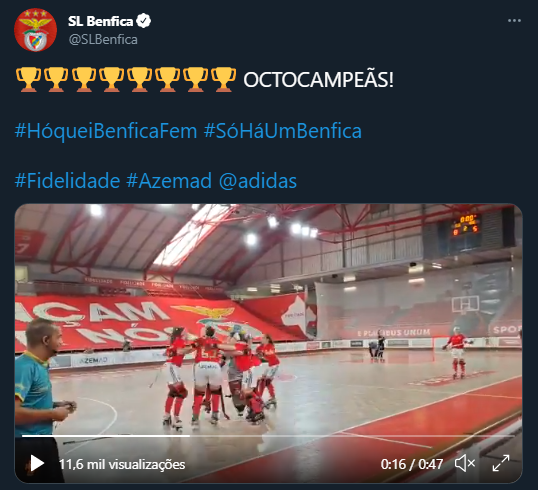Click the first trophy emoji
This screenshot has height=490, width=538.
pyautogui.click(x=28, y=79)
